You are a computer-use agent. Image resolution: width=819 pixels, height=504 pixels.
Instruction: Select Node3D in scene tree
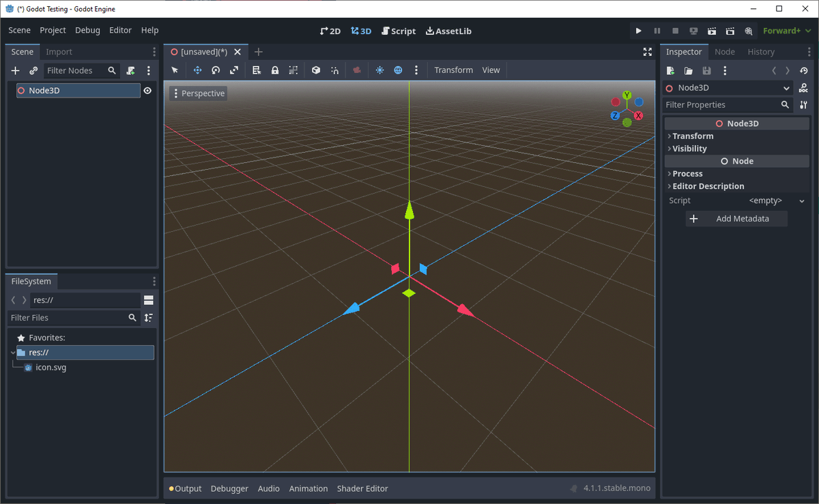[x=78, y=90]
